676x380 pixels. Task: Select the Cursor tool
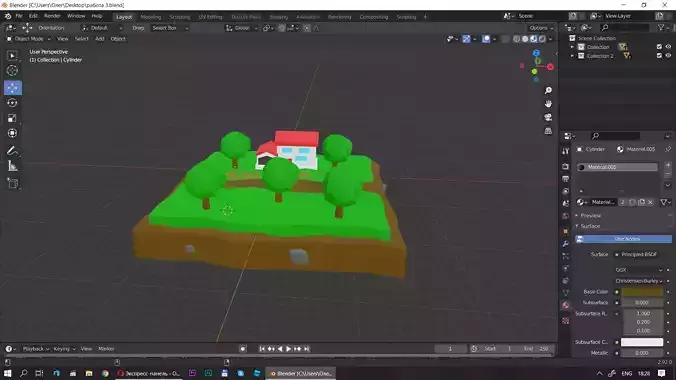click(x=12, y=71)
